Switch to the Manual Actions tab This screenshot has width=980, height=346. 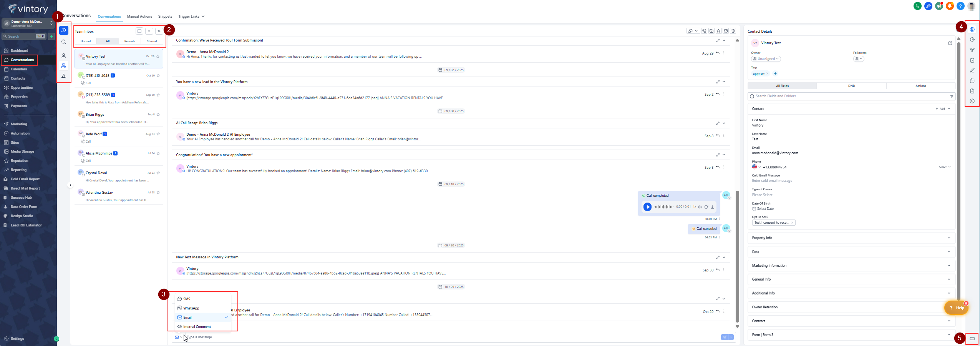(139, 17)
